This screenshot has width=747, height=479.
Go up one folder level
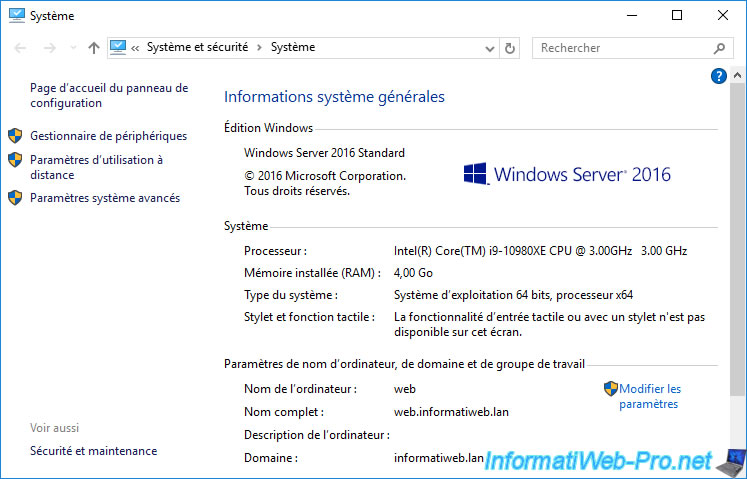click(x=94, y=48)
